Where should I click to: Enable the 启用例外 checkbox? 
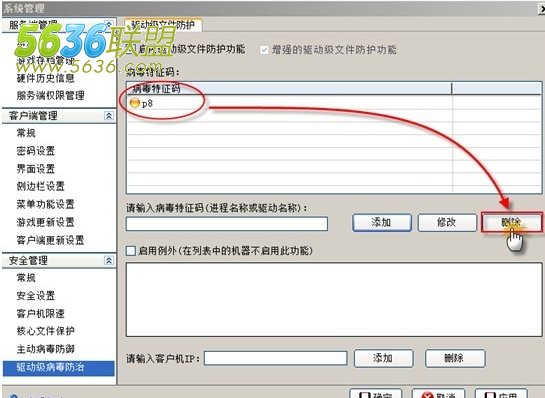tap(131, 251)
